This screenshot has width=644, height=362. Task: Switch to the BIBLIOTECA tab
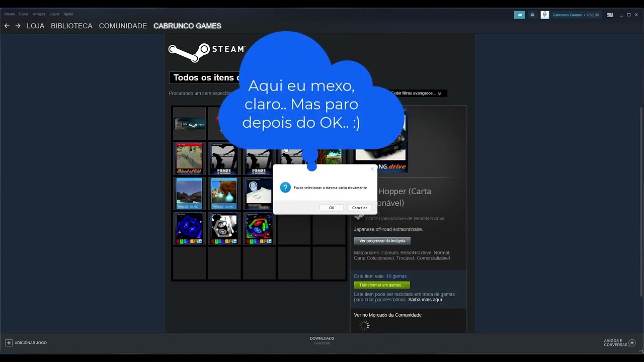point(71,26)
